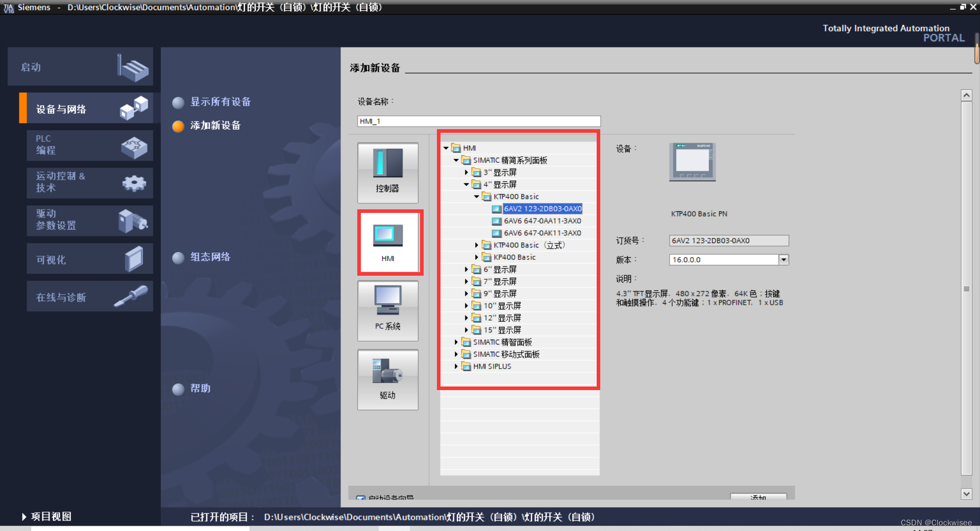
Task: Open the 版本 version dropdown
Action: point(784,260)
